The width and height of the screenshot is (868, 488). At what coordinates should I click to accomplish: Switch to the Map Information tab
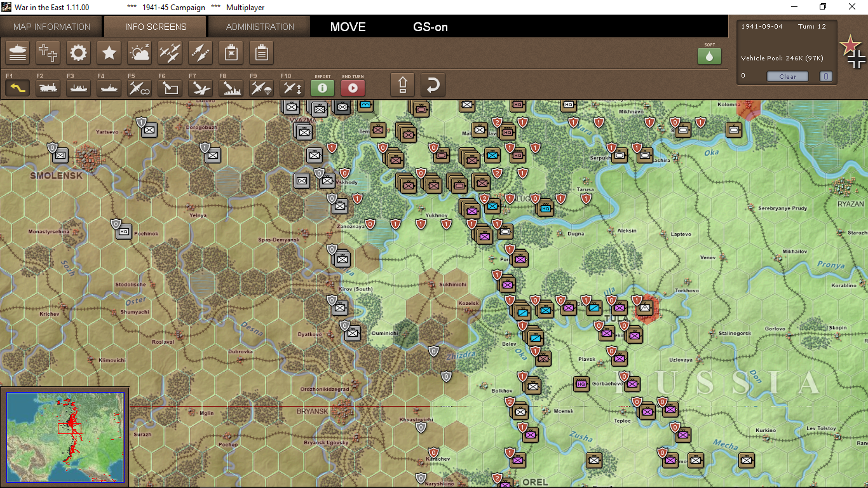pyautogui.click(x=52, y=27)
